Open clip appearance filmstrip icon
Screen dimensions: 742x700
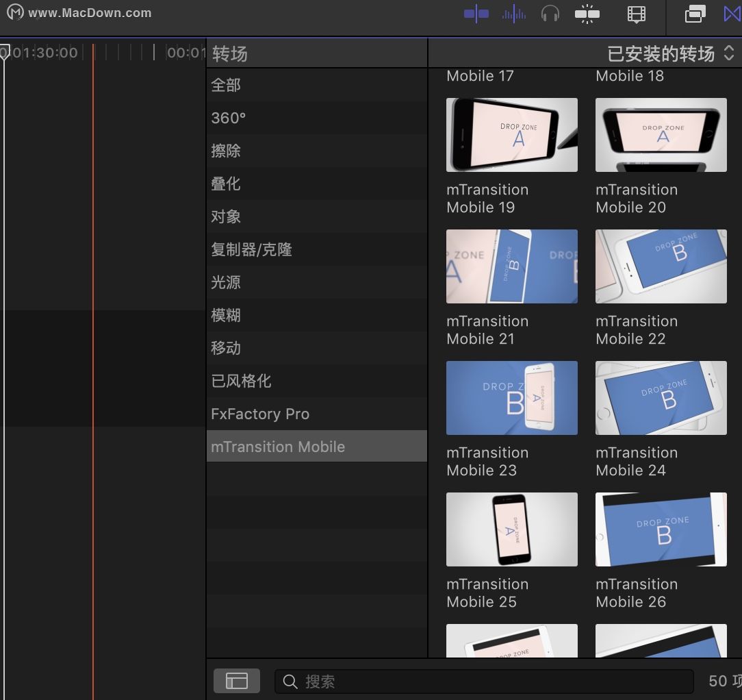click(637, 14)
